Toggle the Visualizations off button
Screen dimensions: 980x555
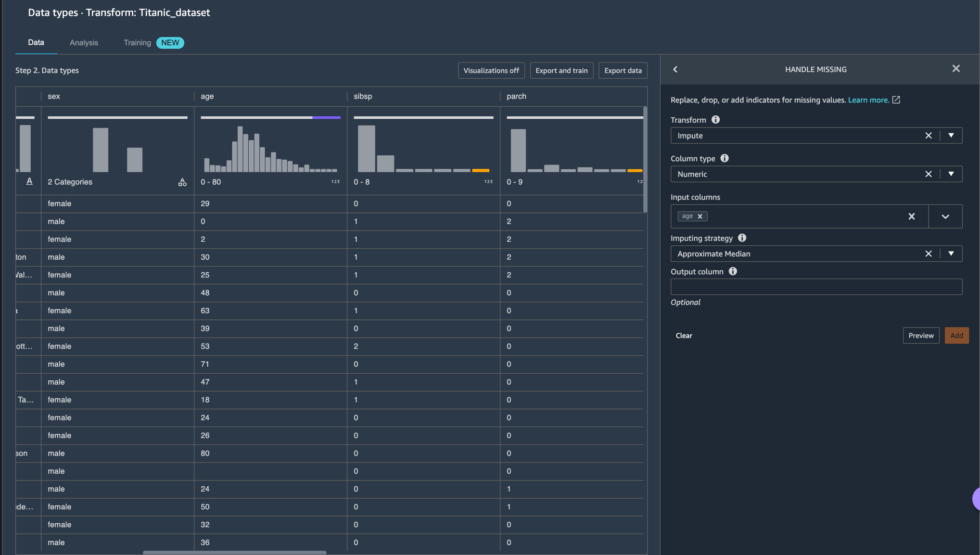coord(491,70)
